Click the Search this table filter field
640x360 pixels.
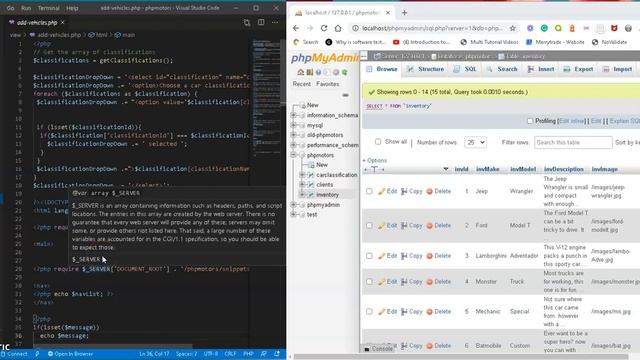tap(573, 142)
